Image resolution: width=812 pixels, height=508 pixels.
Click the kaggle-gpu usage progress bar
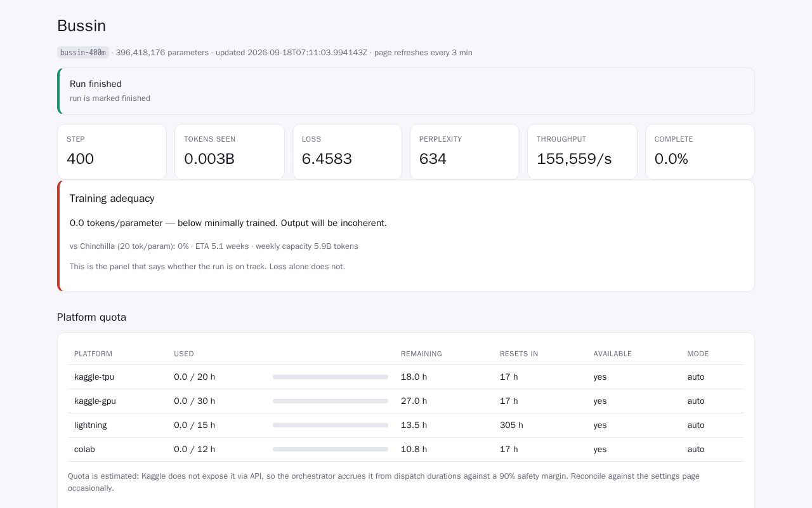[x=331, y=401]
